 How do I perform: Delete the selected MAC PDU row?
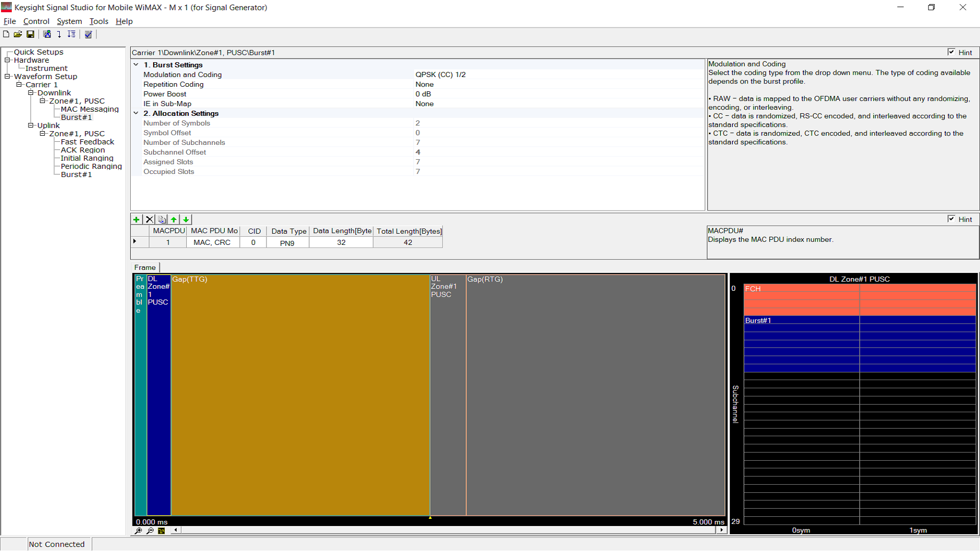[149, 219]
